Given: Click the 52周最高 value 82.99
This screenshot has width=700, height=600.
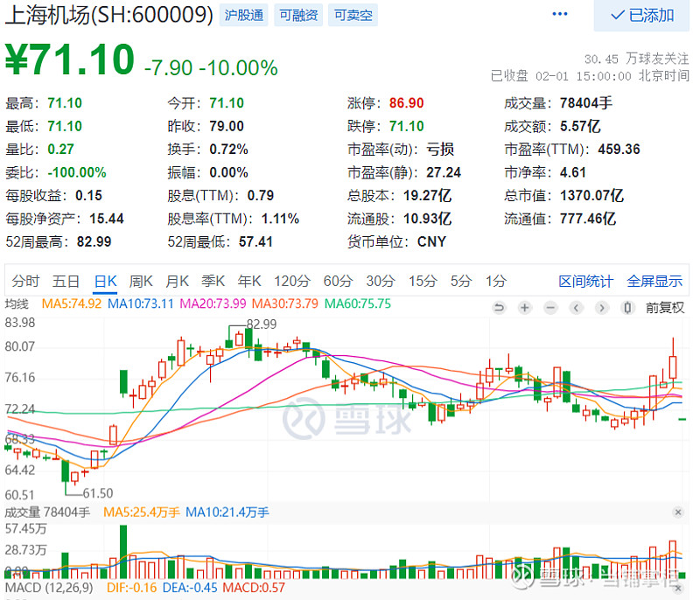Looking at the screenshot, I should click(x=94, y=241).
